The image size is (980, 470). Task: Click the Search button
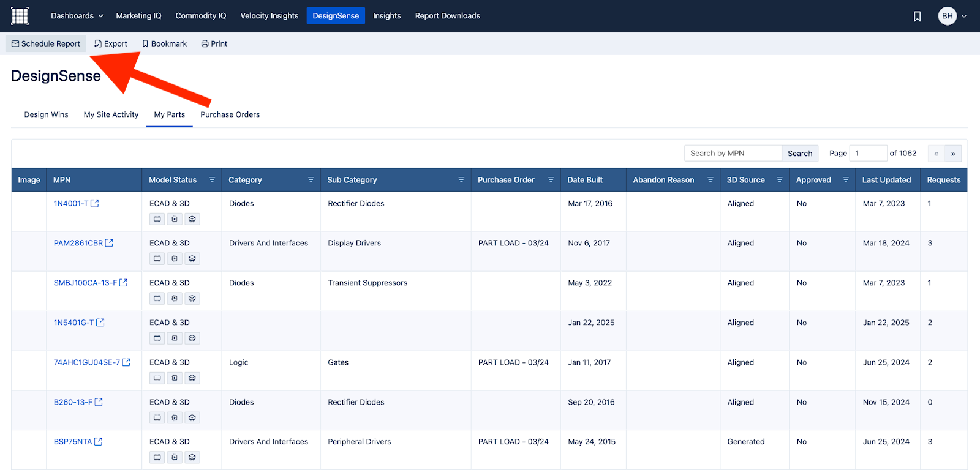[x=800, y=153]
